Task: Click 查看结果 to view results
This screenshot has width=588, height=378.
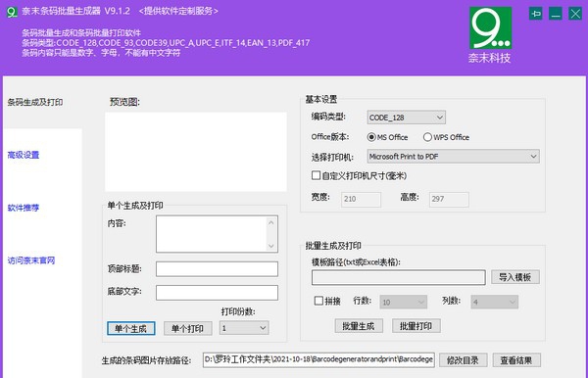Action: pyautogui.click(x=516, y=360)
